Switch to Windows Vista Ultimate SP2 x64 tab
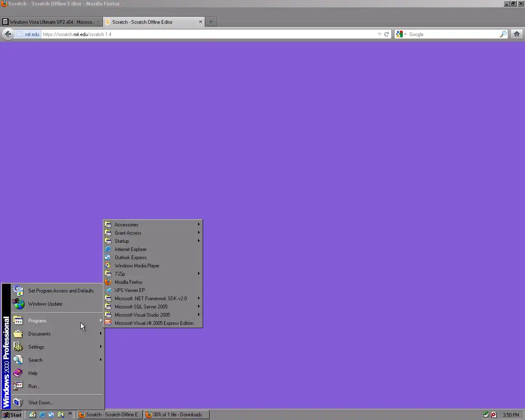Image resolution: width=525 pixels, height=420 pixels. [51, 22]
